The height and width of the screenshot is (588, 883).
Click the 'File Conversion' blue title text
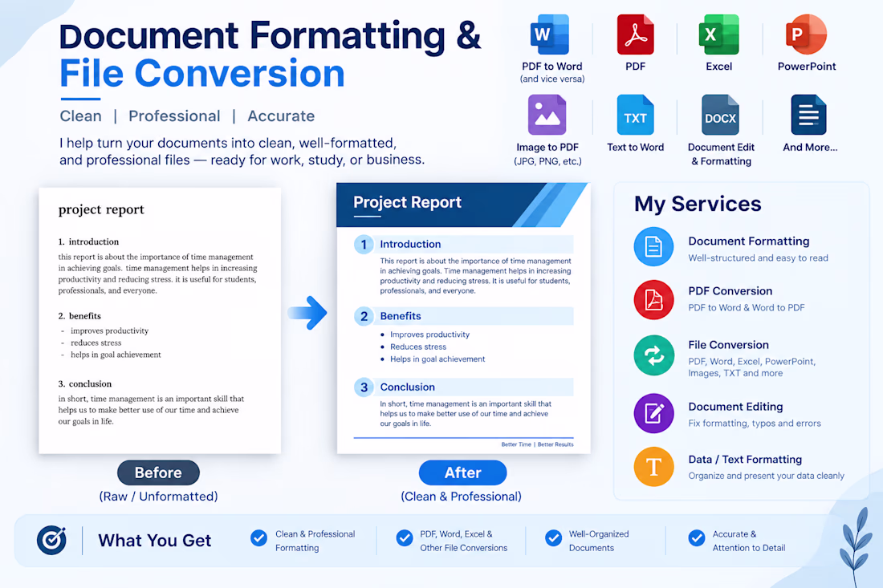(202, 73)
